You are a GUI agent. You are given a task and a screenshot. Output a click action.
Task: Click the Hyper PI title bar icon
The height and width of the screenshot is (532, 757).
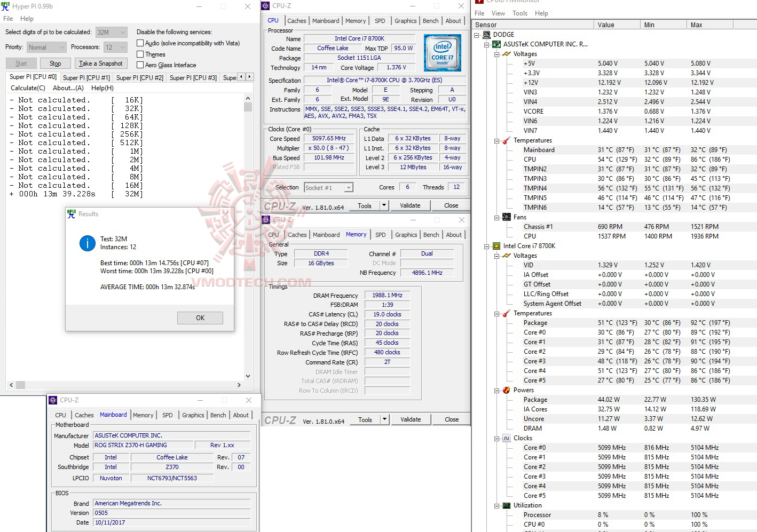[x=5, y=6]
